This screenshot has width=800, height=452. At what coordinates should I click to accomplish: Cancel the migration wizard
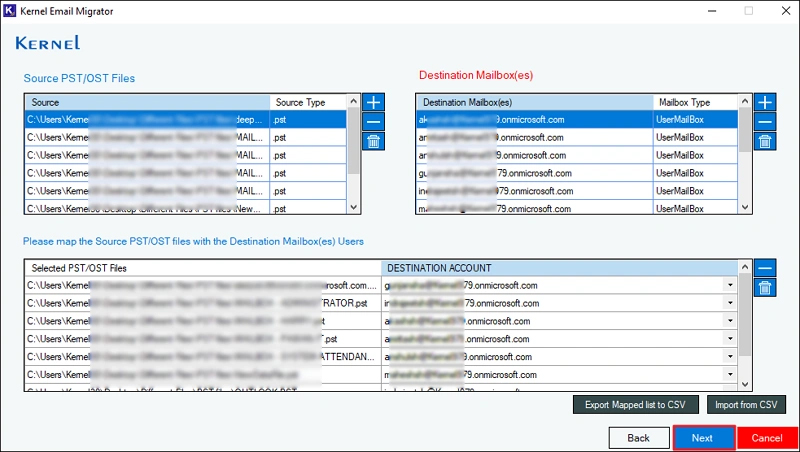click(767, 438)
